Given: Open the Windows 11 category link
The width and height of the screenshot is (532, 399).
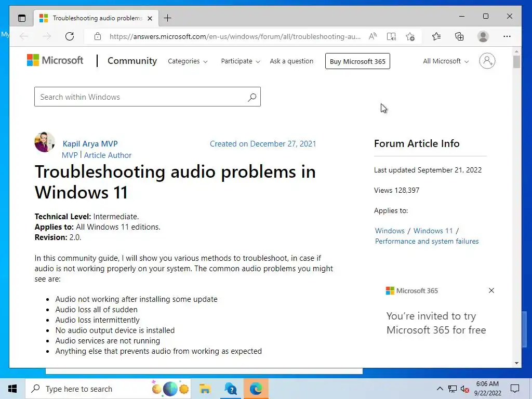Looking at the screenshot, I should [x=433, y=231].
